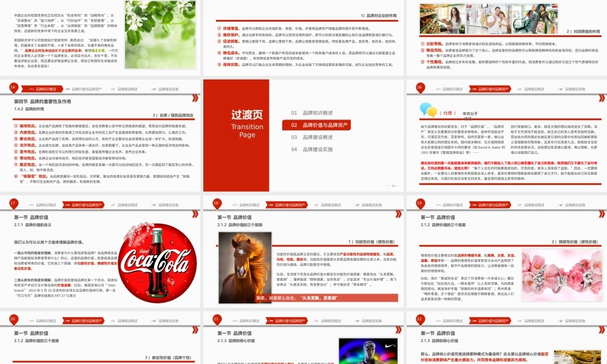Click the chat bubble icon on slide 16
Viewport: 607px width, 364px height.
point(427,110)
